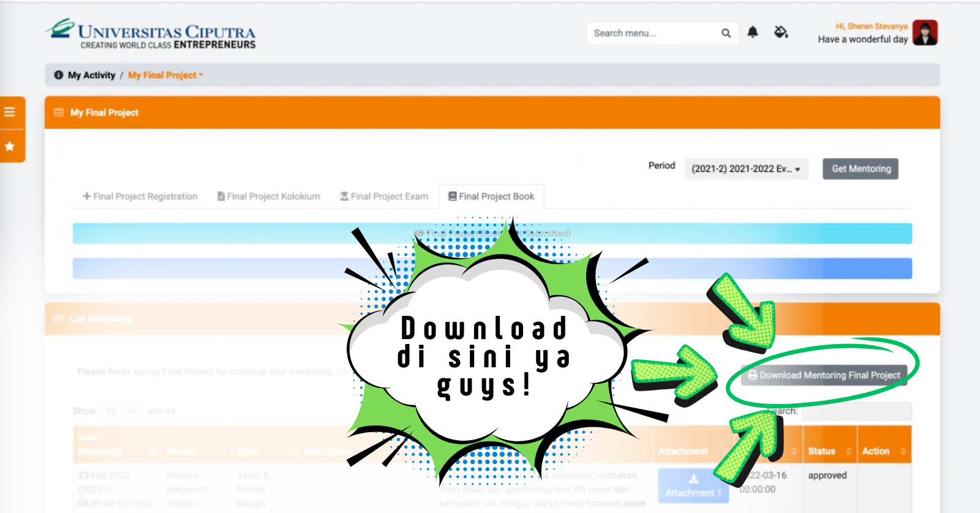Click the star favorites icon
This screenshot has width=980, height=513.
click(10, 146)
